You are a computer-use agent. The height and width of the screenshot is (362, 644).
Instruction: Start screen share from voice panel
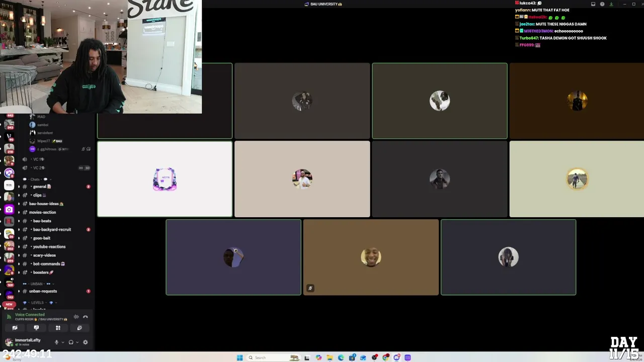(x=36, y=328)
